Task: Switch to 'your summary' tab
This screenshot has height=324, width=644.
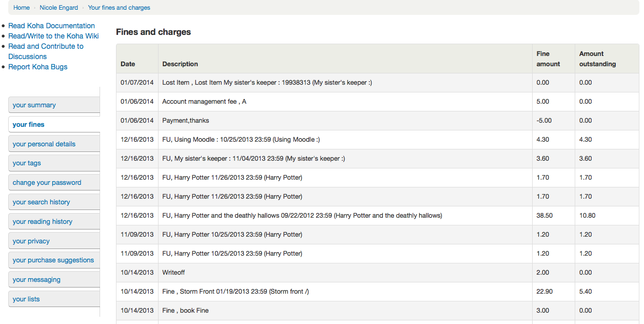Action: [x=34, y=105]
